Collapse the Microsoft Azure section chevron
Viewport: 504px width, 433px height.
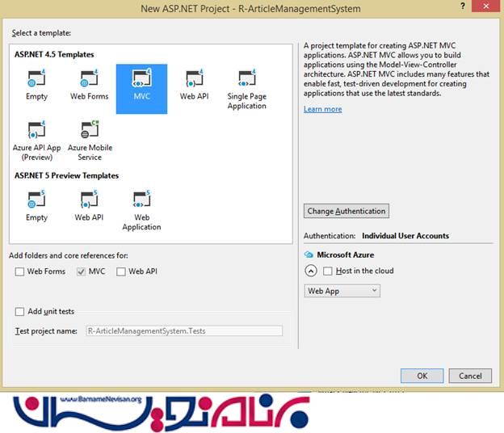(x=311, y=271)
